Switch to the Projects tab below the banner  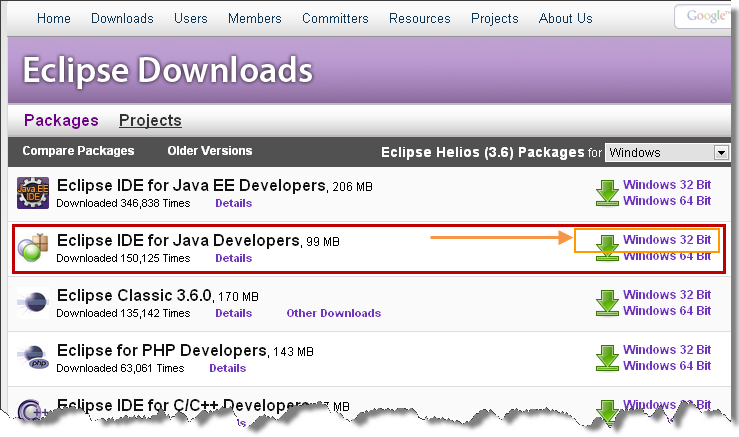[150, 120]
